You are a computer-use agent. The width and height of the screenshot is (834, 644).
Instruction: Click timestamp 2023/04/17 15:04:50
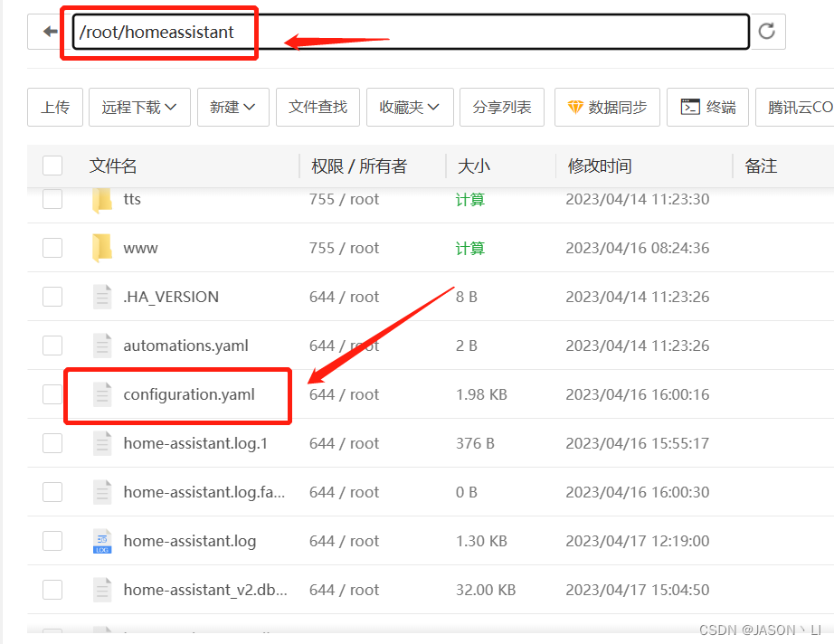(x=637, y=590)
